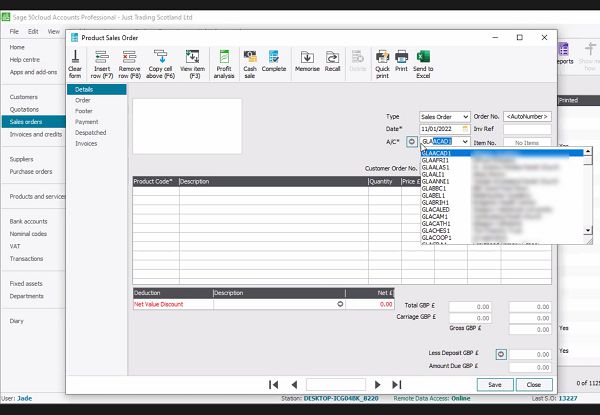This screenshot has width=600, height=415.
Task: Open Help centre in sidebar
Action: click(24, 60)
